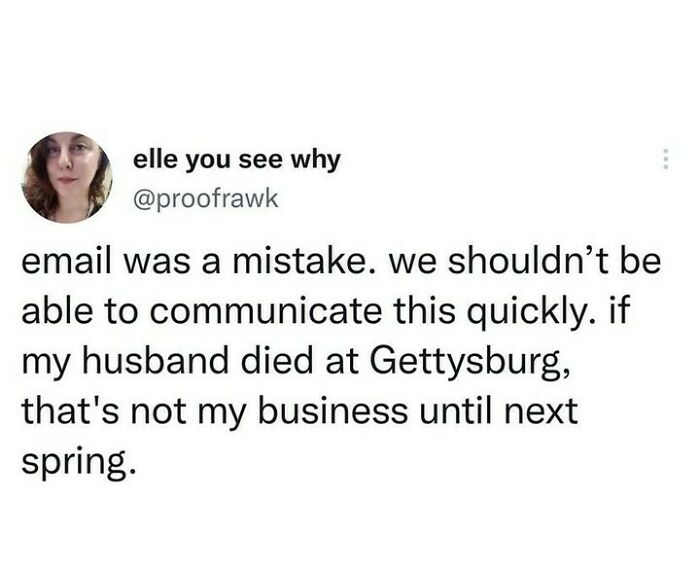Click the word 'spring.' ending the tweet

tap(78, 463)
